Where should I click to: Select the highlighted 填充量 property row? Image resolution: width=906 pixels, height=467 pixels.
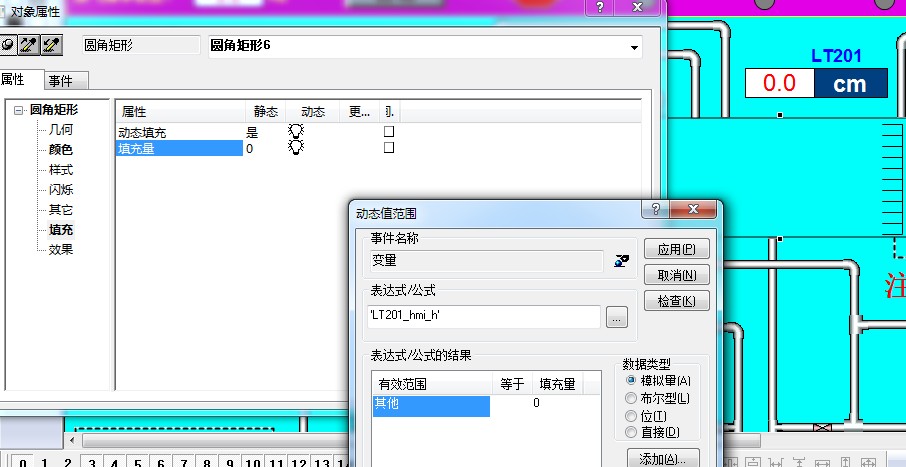pos(180,149)
